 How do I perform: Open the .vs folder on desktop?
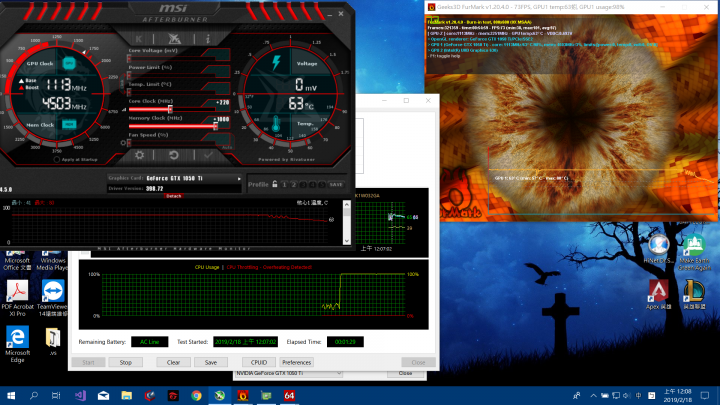click(x=53, y=342)
